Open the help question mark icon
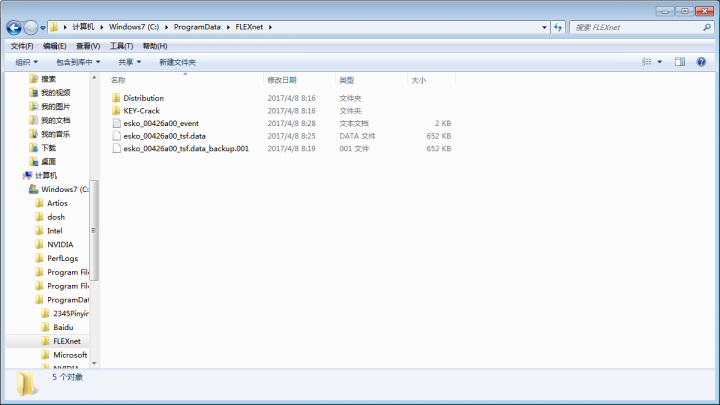The width and height of the screenshot is (720, 405). 701,62
